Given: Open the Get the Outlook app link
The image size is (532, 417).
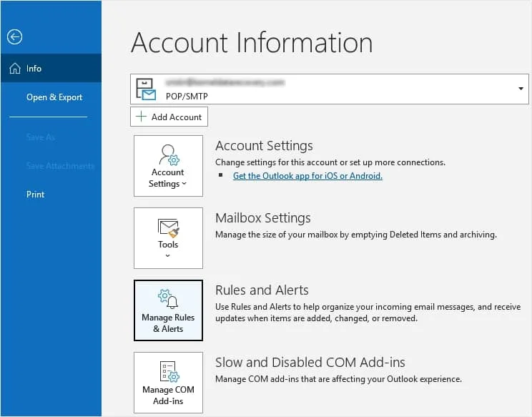Looking at the screenshot, I should [307, 176].
